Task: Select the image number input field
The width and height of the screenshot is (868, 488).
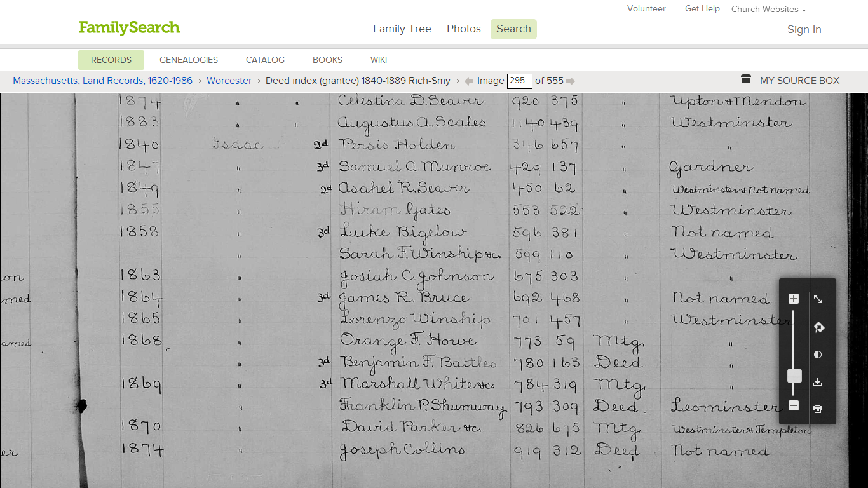Action: coord(519,81)
